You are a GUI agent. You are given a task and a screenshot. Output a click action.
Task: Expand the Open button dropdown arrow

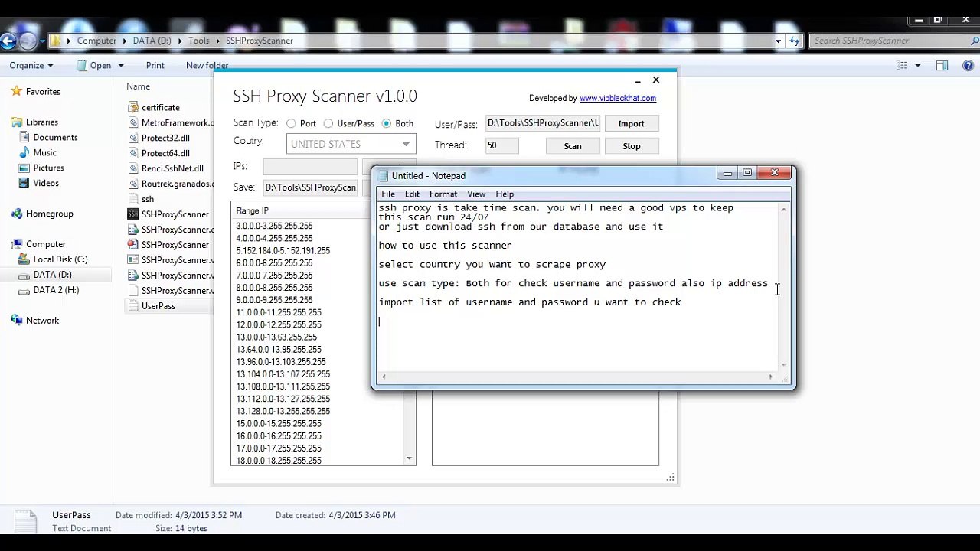tap(121, 66)
